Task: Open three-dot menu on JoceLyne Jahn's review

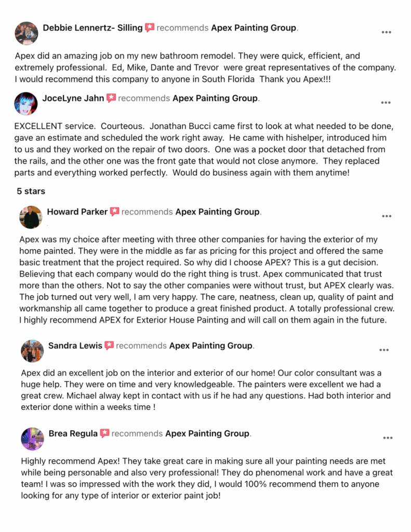Action: (x=386, y=102)
